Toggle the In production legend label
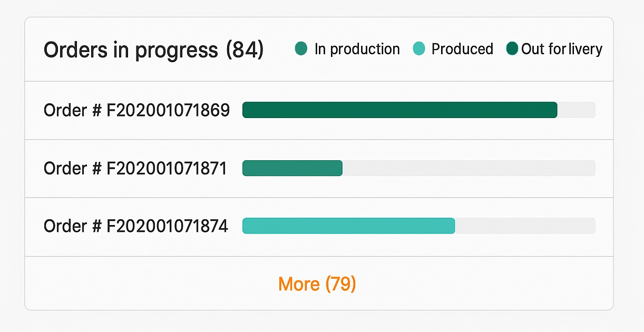 357,49
